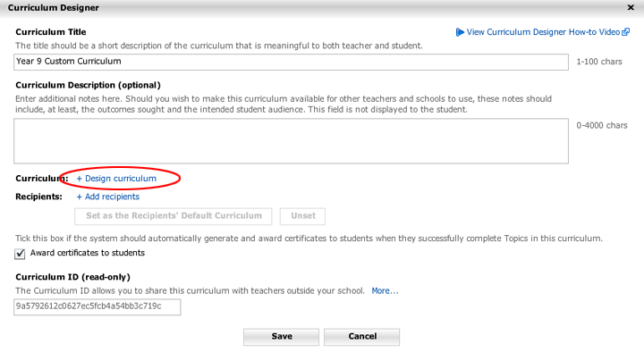644x352 pixels.
Task: Click inside the Curriculum Description text area
Action: [x=291, y=141]
